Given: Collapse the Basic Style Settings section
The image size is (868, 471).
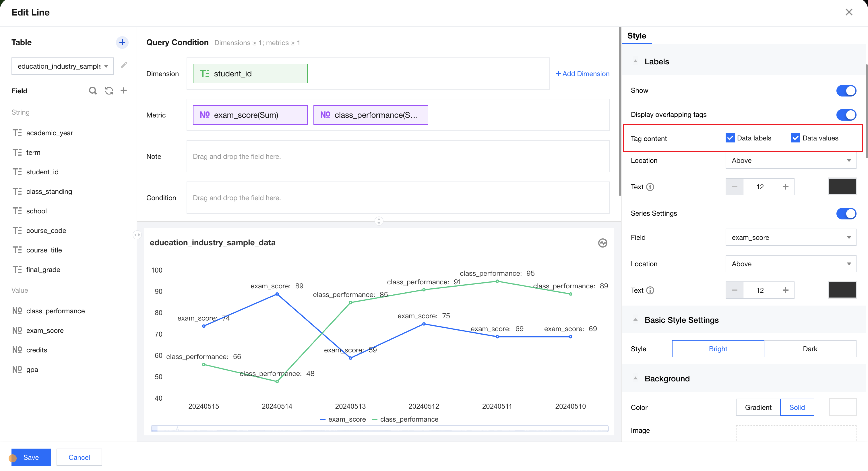Looking at the screenshot, I should tap(635, 320).
